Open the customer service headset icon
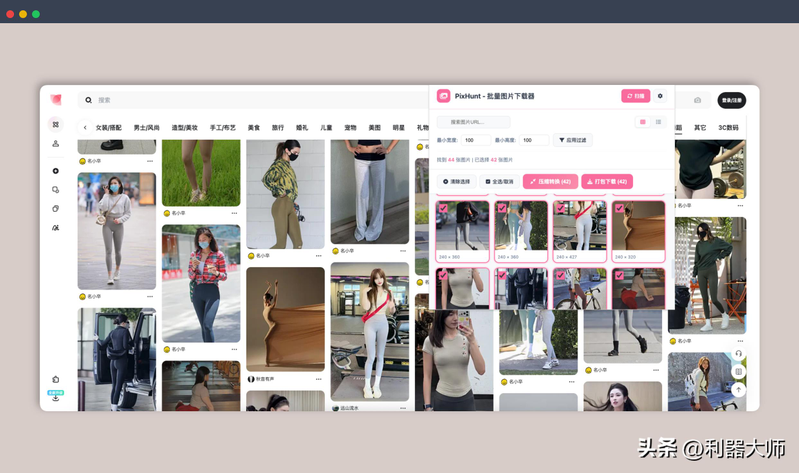 [x=738, y=353]
